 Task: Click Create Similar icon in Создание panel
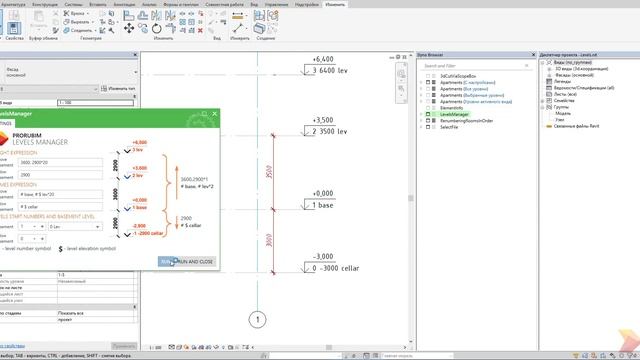tap(259, 28)
